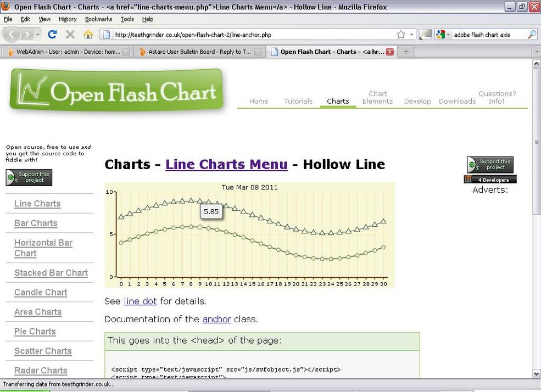Open the Home page house icon
Image resolution: width=541 pixels, height=392 pixels.
coord(88,35)
